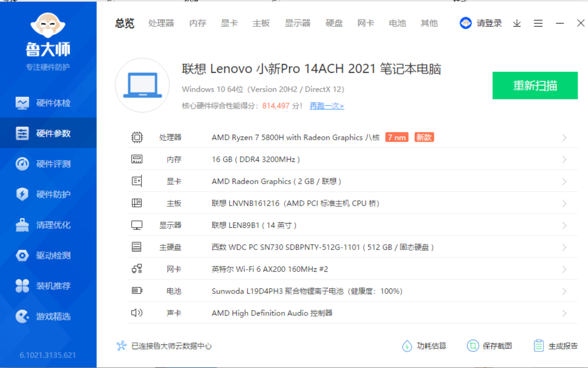Switch to the 其他 tab
Screen dimensions: 588x368
point(429,23)
